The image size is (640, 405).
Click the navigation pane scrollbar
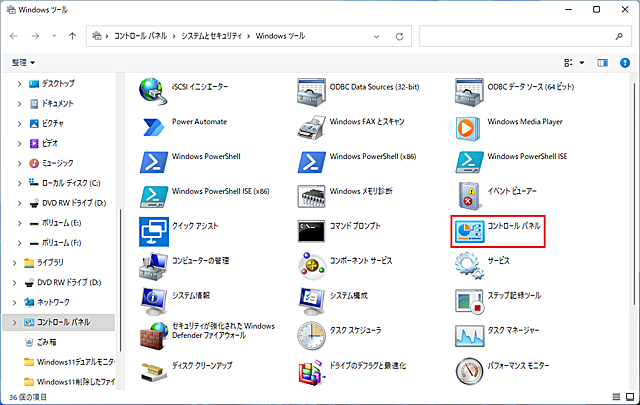tap(120, 280)
